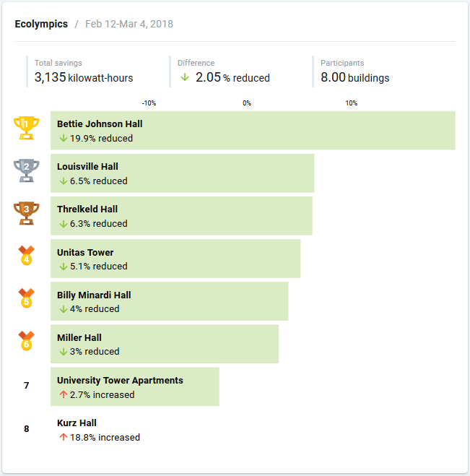This screenshot has width=470, height=476.
Task: Click red up arrow under University Tower Apartments
Action: click(63, 394)
